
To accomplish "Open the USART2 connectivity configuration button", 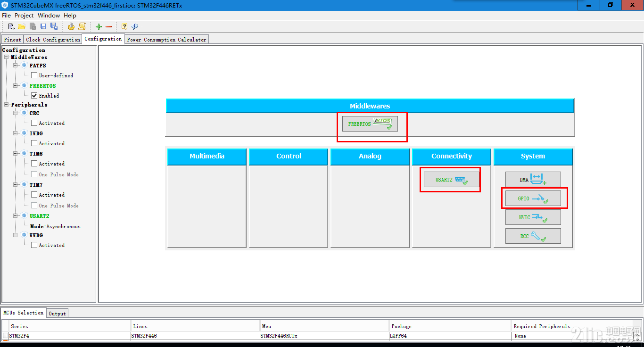I will point(452,180).
